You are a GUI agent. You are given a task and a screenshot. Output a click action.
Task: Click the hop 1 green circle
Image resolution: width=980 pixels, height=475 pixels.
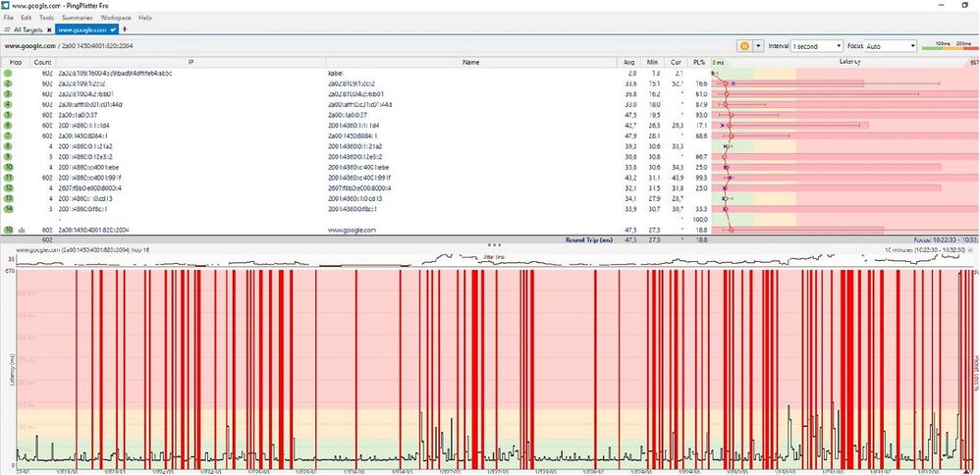pos(8,74)
